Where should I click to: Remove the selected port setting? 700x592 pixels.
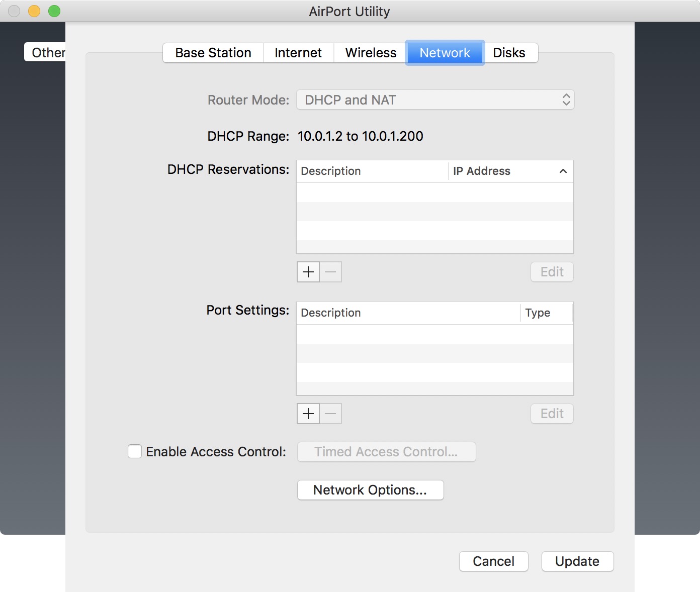[330, 414]
